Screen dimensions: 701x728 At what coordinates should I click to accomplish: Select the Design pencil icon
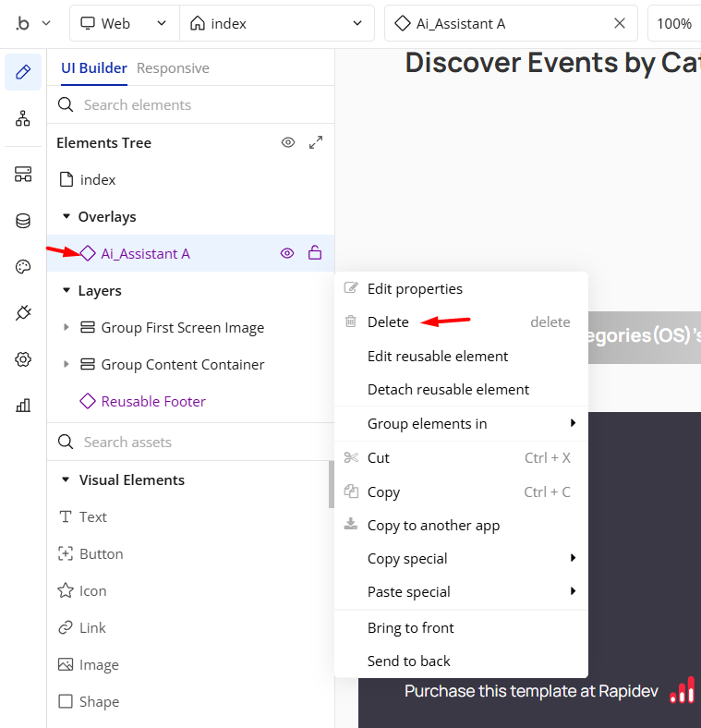tap(23, 72)
